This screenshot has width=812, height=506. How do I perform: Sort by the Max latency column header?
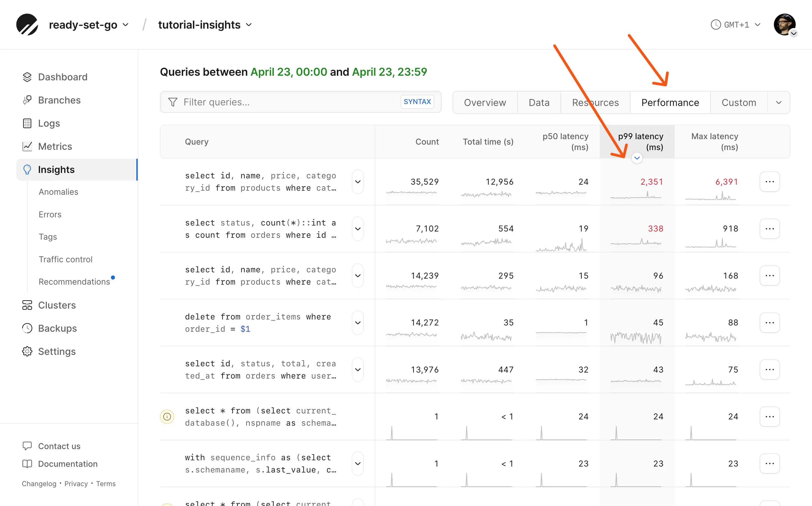coord(714,142)
